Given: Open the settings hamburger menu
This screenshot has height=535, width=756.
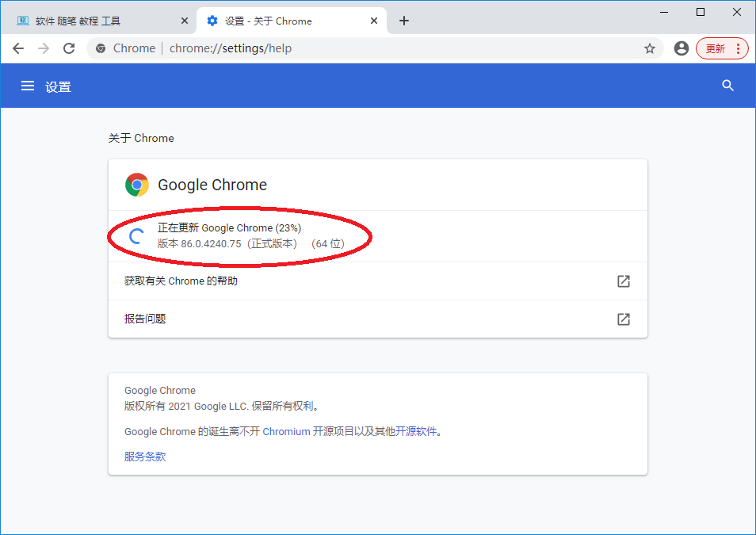Looking at the screenshot, I should 28,86.
